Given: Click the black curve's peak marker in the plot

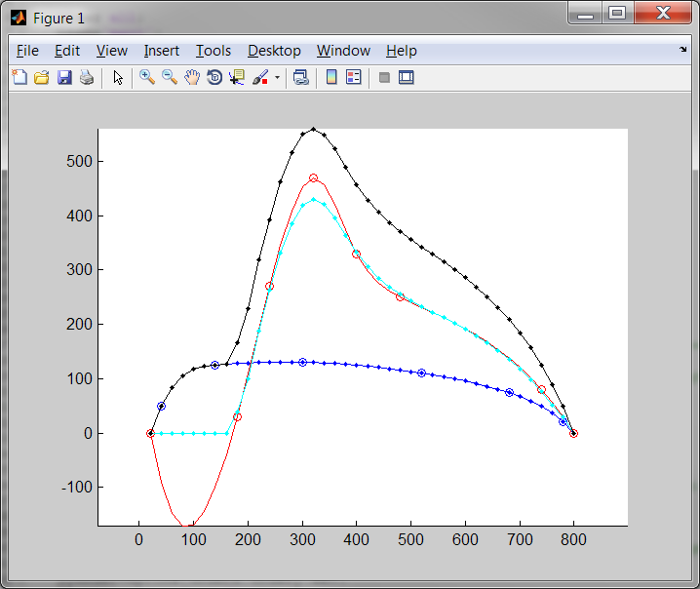Looking at the screenshot, I should click(x=313, y=129).
